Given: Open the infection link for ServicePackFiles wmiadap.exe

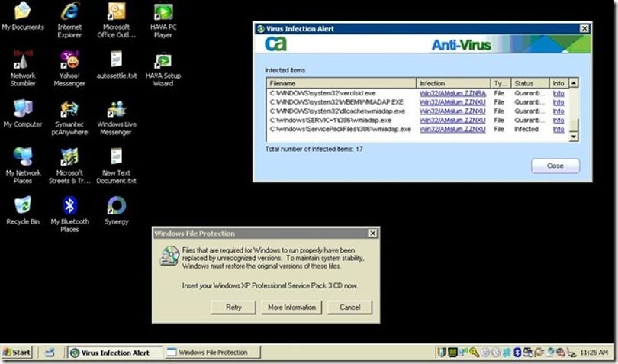Looking at the screenshot, I should pos(452,130).
